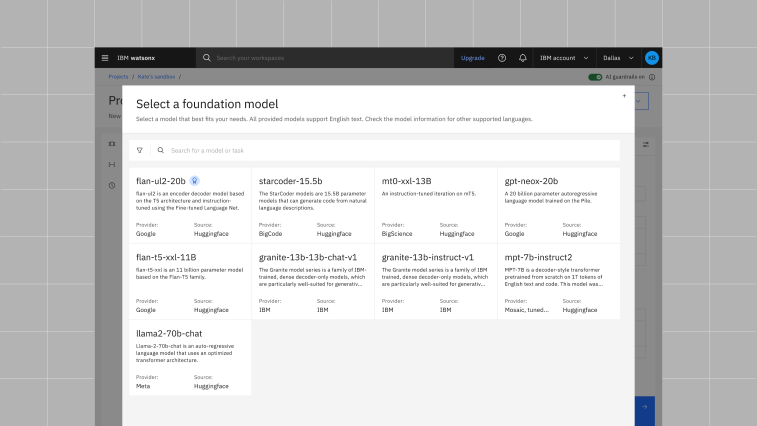Open the Dallas region dropdown
The height and width of the screenshot is (426, 757).
tap(617, 58)
